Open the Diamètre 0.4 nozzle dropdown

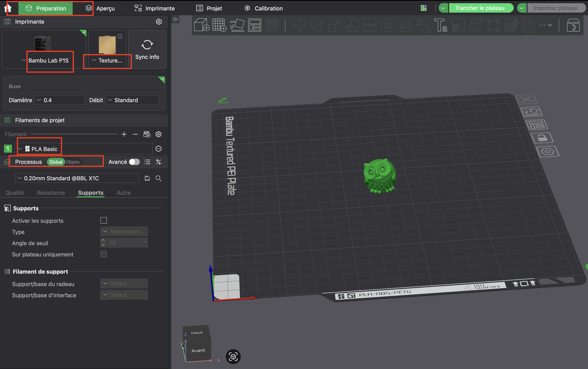point(59,100)
